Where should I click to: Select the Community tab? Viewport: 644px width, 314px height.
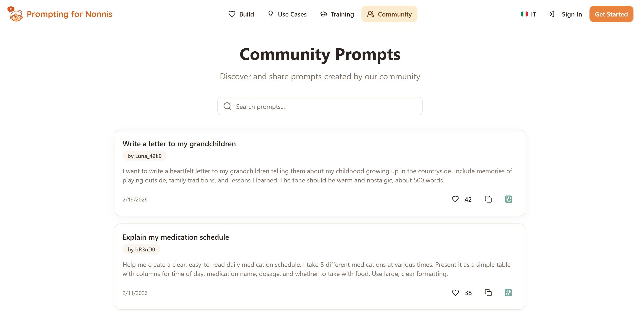[x=389, y=14]
